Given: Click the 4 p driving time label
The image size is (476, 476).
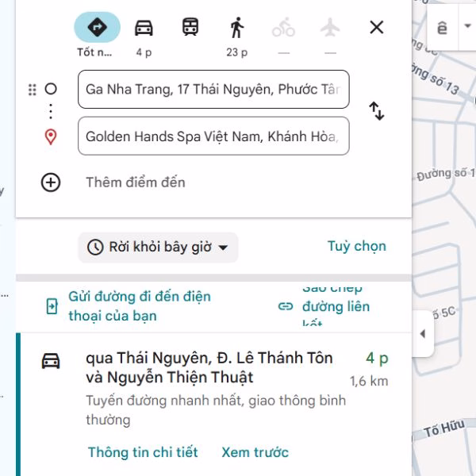Looking at the screenshot, I should pyautogui.click(x=144, y=52).
